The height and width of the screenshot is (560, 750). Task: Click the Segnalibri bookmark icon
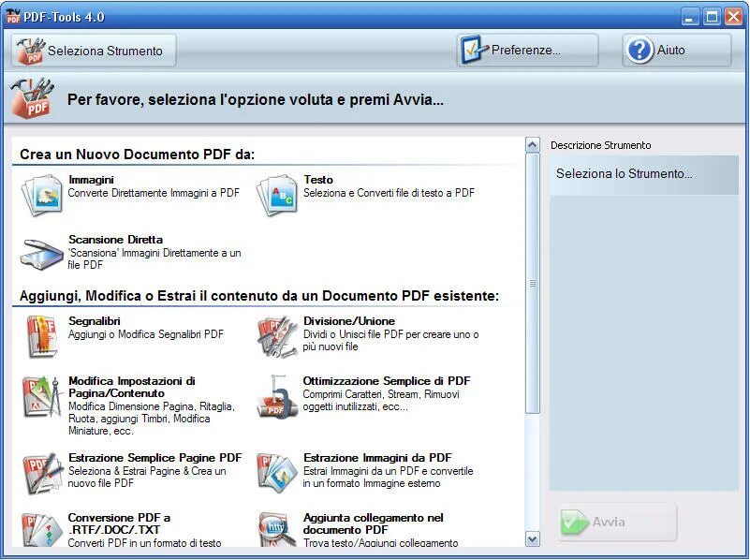coord(42,337)
